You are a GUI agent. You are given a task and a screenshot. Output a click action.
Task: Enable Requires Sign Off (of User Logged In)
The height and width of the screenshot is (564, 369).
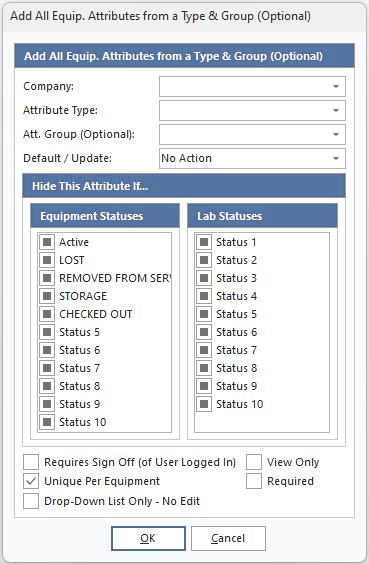[31, 462]
